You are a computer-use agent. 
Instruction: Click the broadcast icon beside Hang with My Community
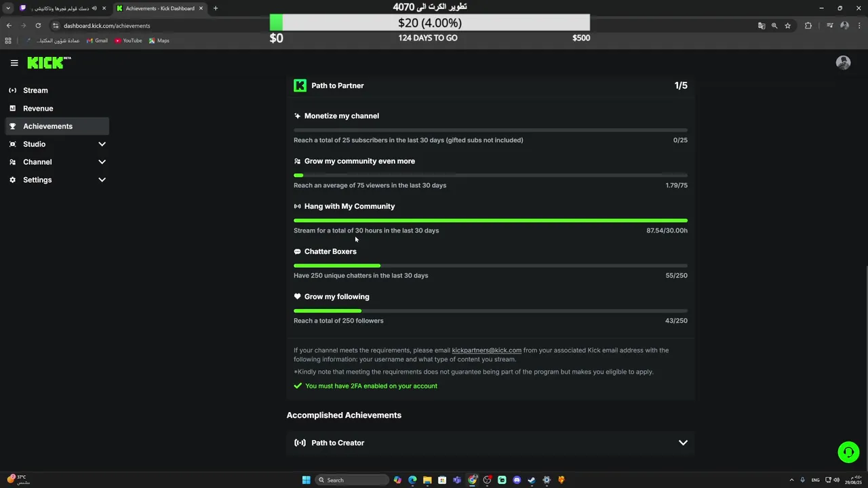click(x=297, y=206)
